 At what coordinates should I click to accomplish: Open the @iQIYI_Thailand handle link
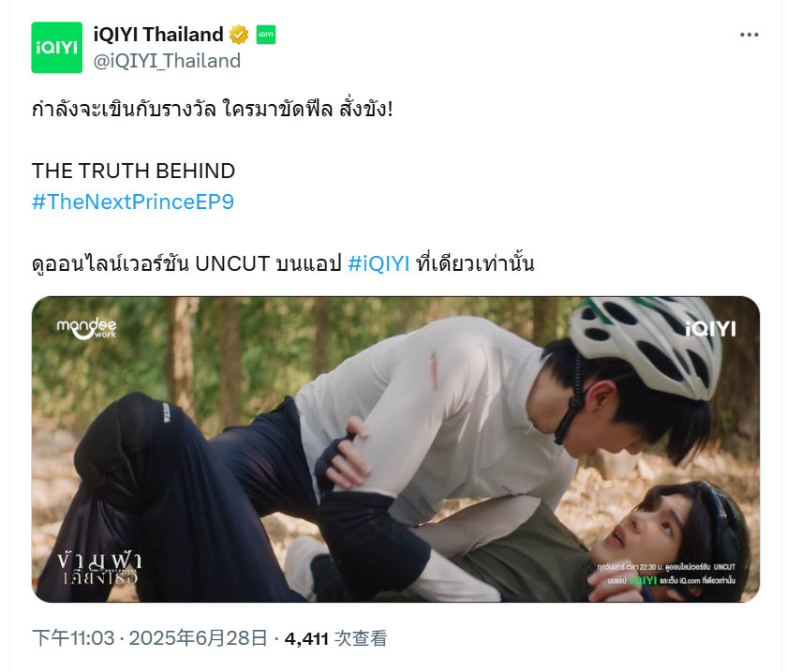[x=167, y=61]
